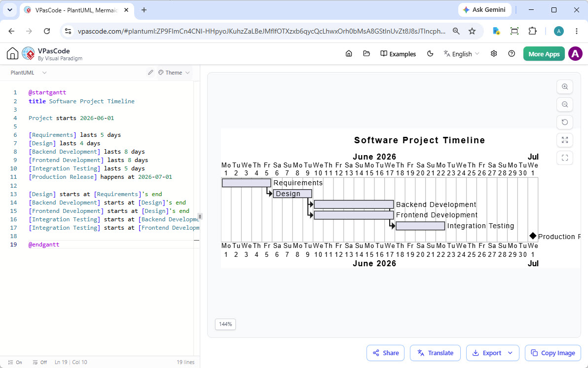Click the Frontend Development task bar
The height and width of the screenshot is (368, 588).
pos(354,215)
